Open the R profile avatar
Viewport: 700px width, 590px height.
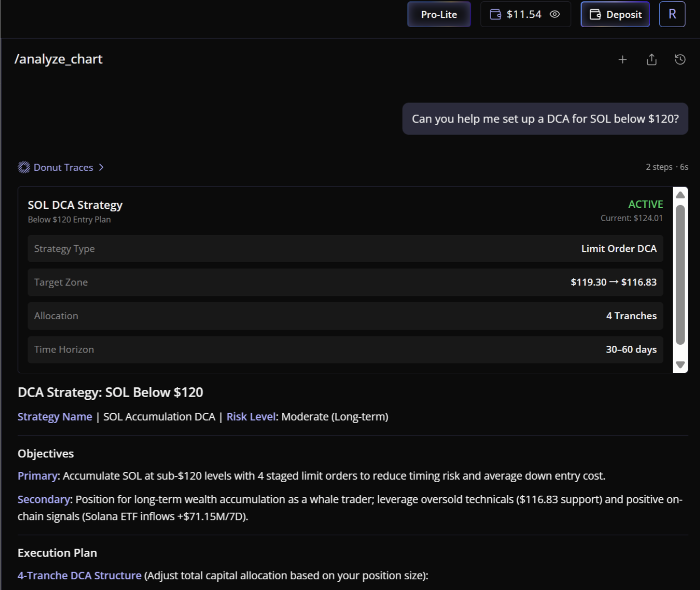click(x=672, y=15)
